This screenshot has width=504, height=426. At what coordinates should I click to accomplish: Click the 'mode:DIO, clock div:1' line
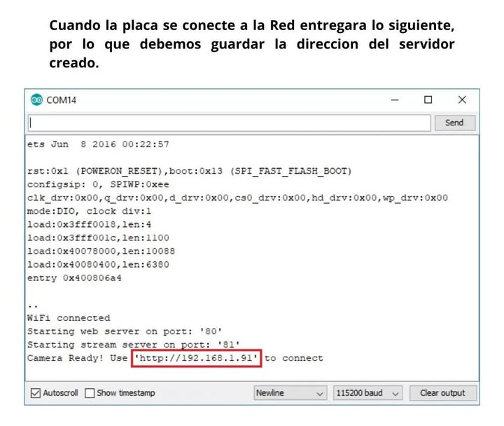[89, 211]
